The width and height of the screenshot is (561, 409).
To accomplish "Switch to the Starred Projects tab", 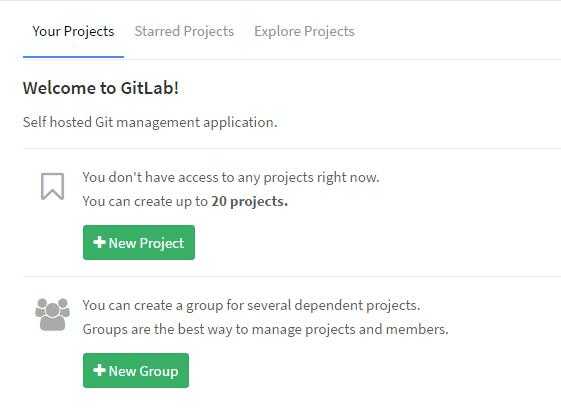I will 184,31.
